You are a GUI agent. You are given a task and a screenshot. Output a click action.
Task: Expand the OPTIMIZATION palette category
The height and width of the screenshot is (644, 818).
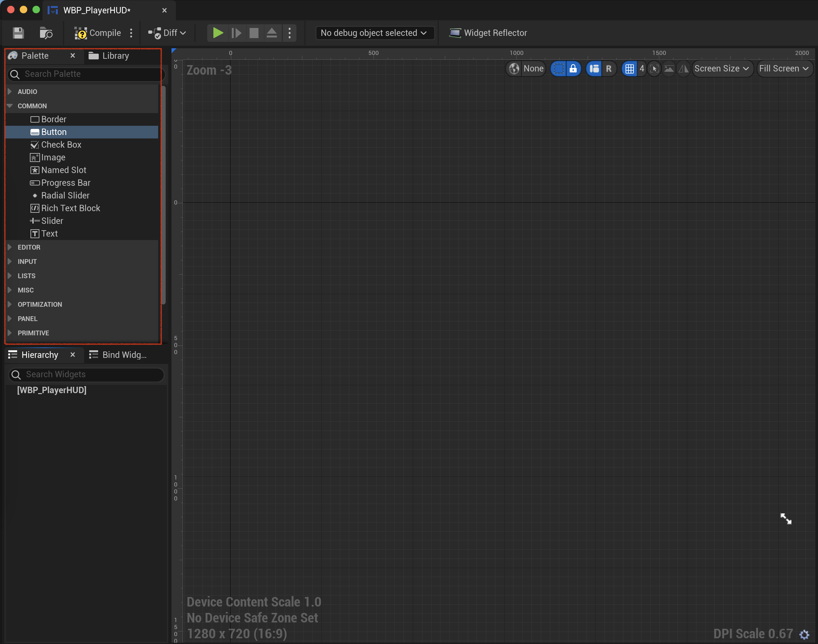tap(10, 304)
